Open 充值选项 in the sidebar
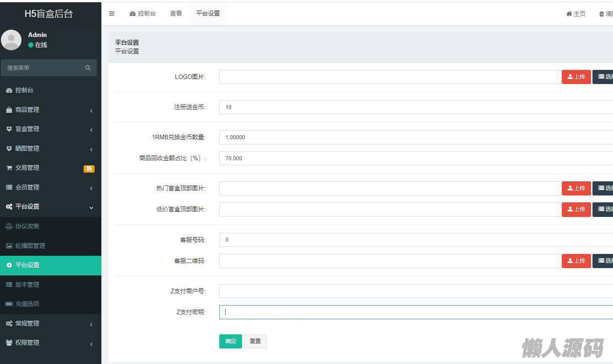The height and width of the screenshot is (364, 613). pyautogui.click(x=27, y=304)
